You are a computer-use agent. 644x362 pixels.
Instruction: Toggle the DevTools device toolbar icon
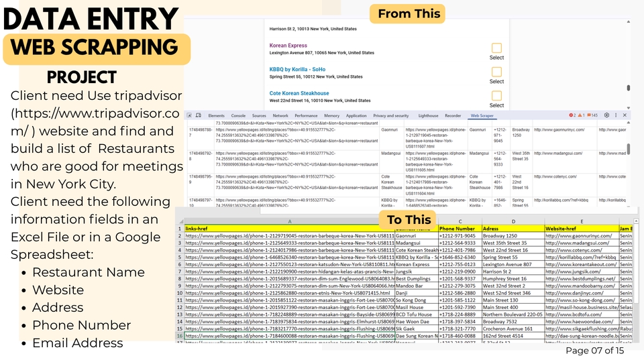[x=199, y=115]
